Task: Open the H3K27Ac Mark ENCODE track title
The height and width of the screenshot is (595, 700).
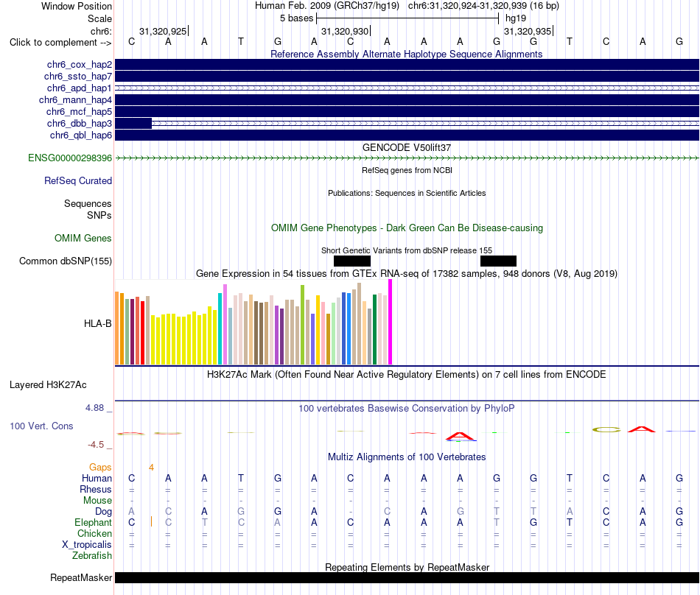Action: (406, 374)
